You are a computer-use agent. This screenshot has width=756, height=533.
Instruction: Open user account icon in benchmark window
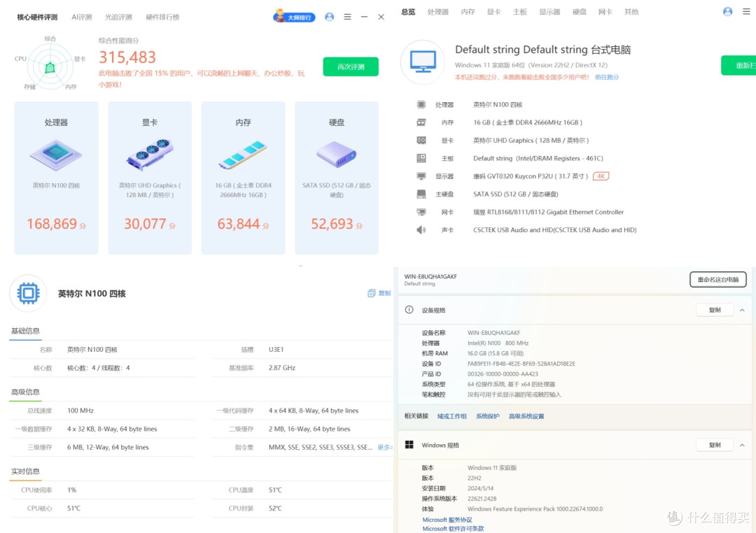click(329, 17)
